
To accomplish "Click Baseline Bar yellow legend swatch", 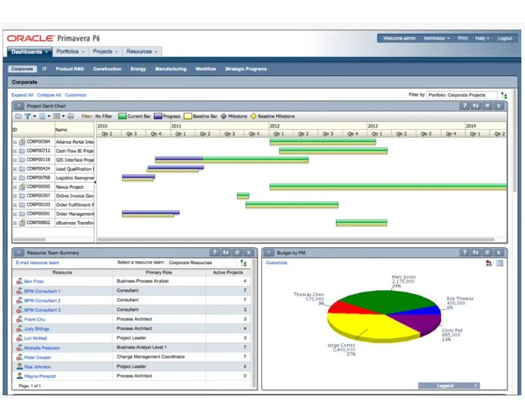I will [x=188, y=116].
